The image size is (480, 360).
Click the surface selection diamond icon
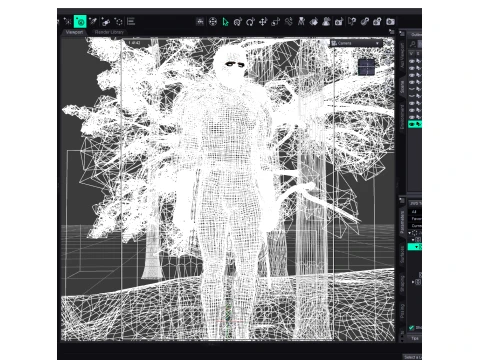(314, 22)
